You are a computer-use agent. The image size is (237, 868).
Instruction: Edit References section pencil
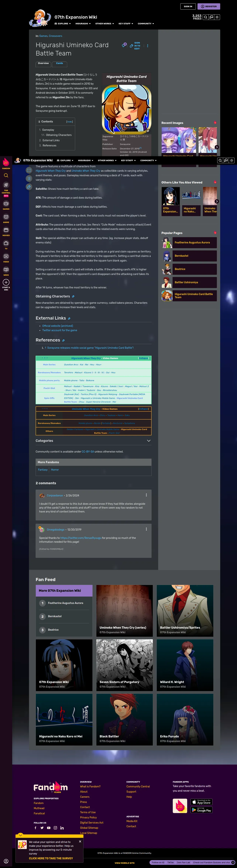point(63,341)
